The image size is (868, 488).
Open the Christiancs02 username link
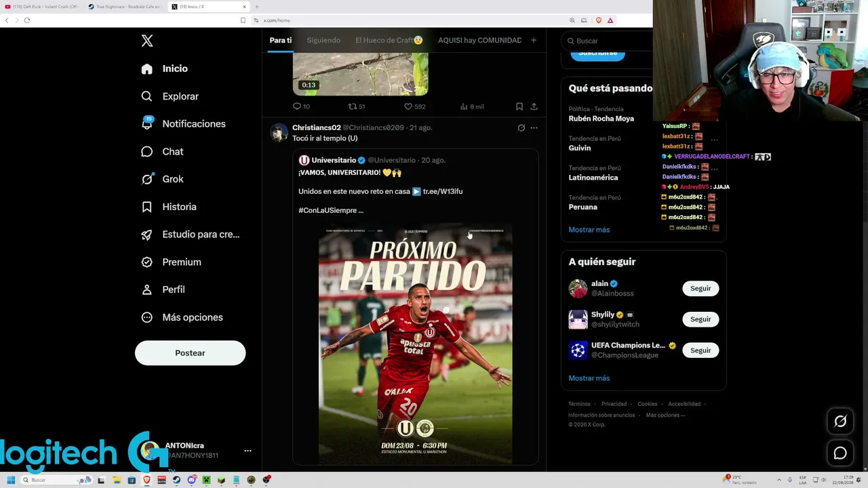pyautogui.click(x=317, y=127)
